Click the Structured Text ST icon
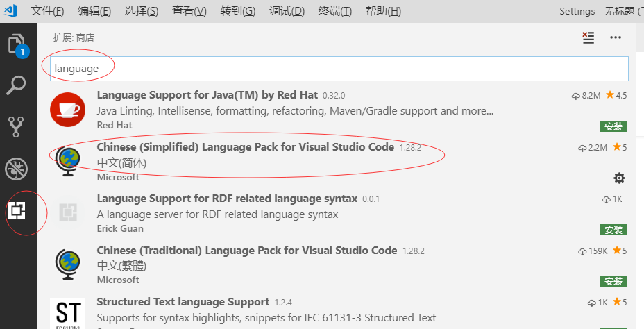 tap(68, 314)
